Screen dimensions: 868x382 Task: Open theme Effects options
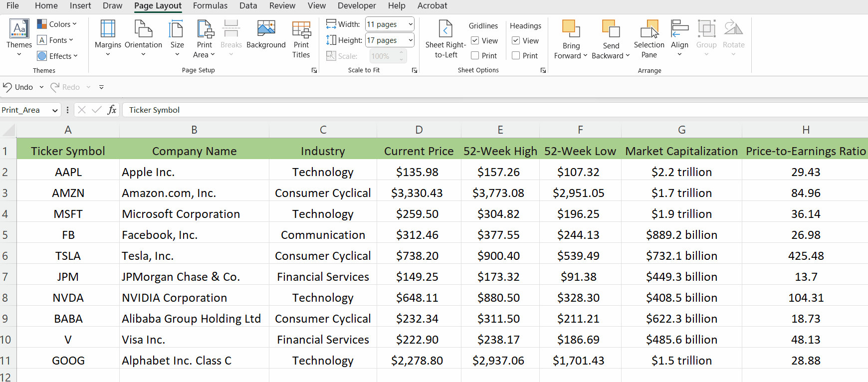(x=57, y=56)
